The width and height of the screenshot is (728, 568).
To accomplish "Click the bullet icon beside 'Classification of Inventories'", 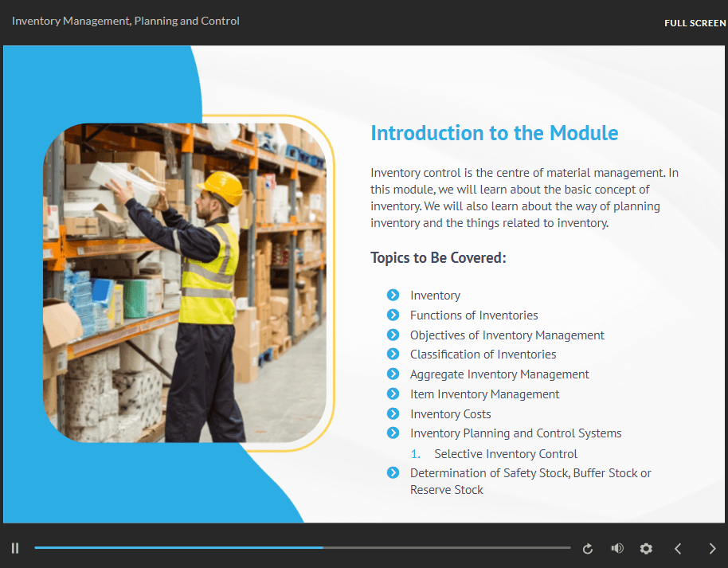I will pyautogui.click(x=393, y=355).
